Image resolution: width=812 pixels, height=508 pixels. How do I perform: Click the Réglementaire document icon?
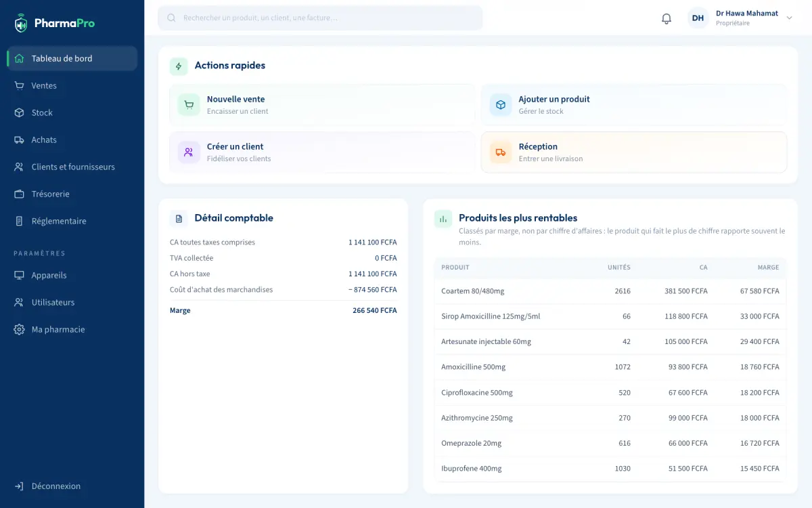tap(19, 221)
